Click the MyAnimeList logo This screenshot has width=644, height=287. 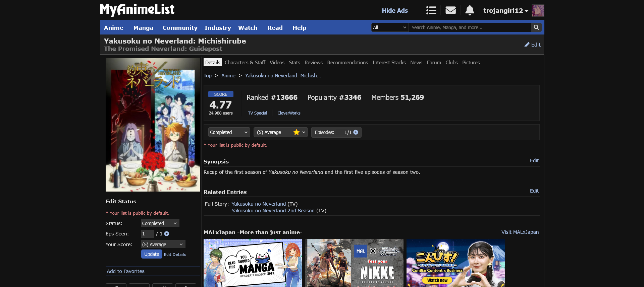[137, 10]
